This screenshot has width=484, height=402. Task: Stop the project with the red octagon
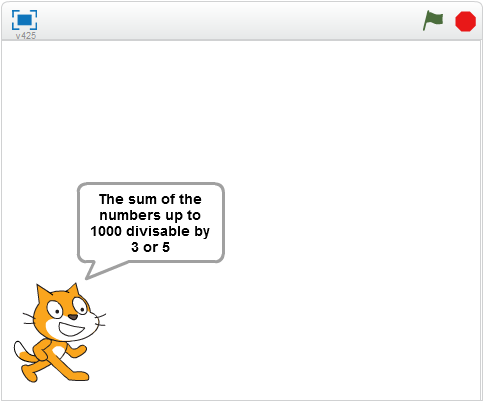[x=465, y=21]
